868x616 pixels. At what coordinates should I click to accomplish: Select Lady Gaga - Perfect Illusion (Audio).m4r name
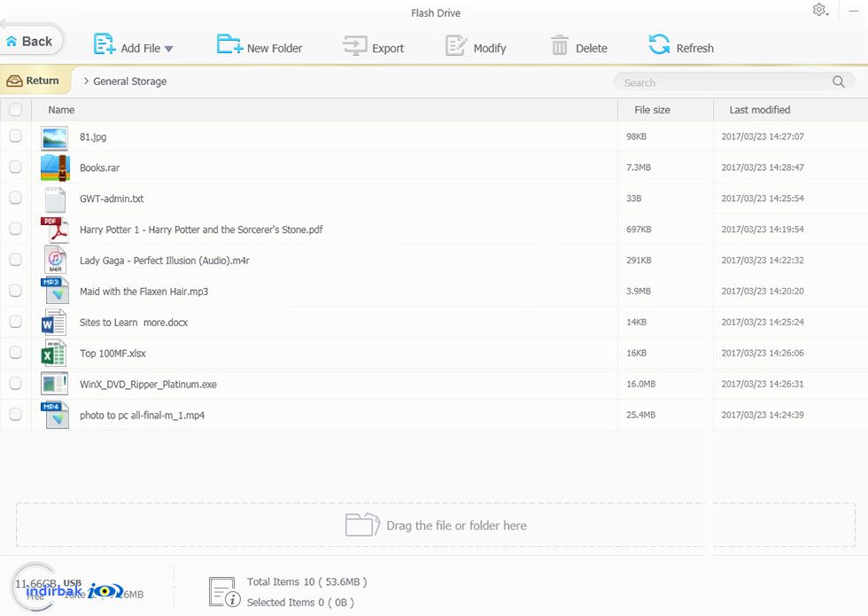tap(165, 261)
